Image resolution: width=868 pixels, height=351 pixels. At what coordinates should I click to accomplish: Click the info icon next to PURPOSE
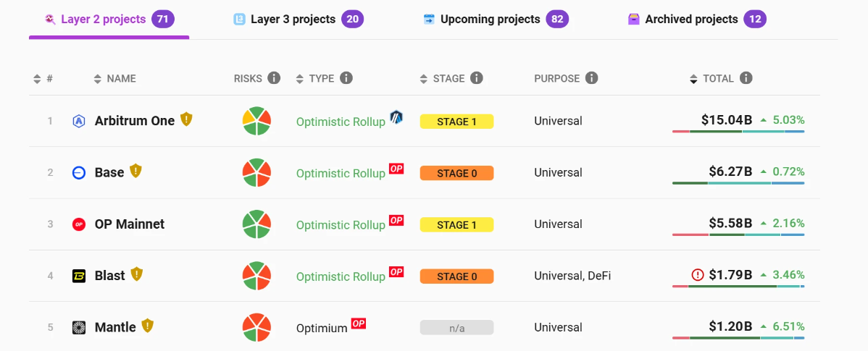point(591,78)
